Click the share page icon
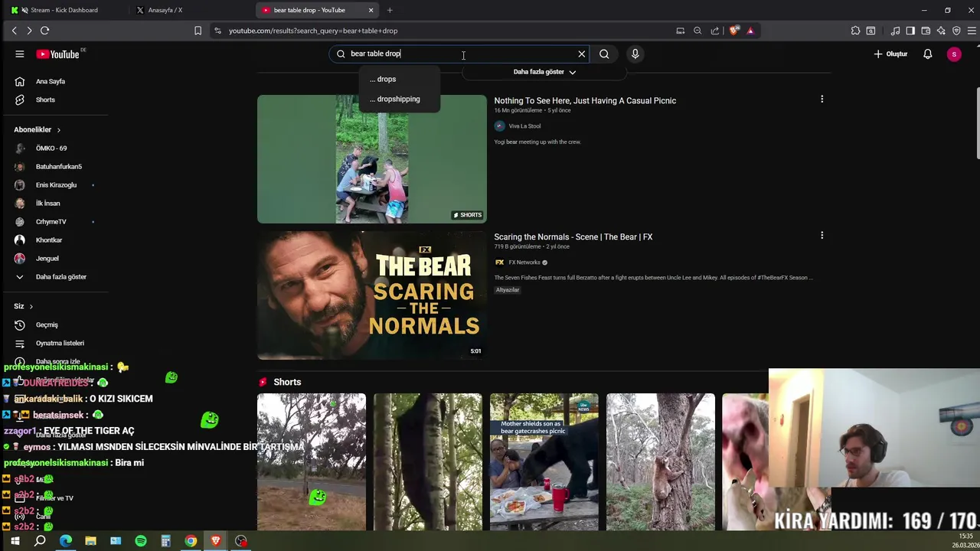The image size is (980, 551). click(715, 31)
